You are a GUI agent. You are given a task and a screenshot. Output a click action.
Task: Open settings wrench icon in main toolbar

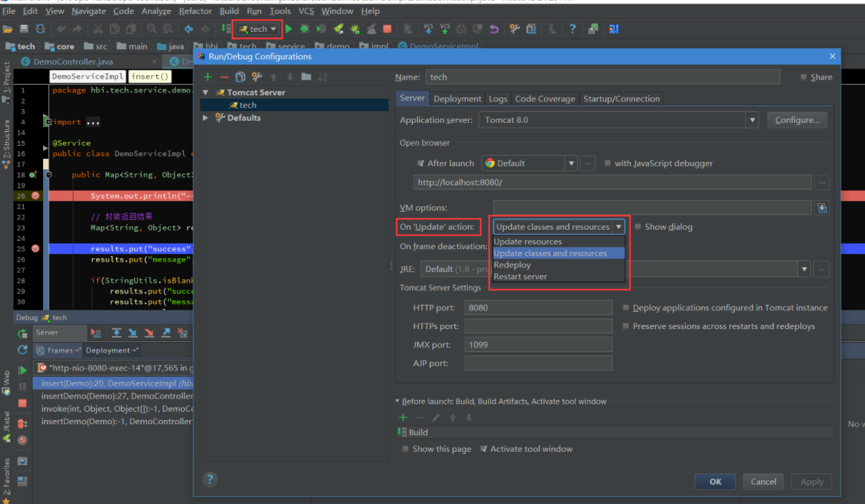pyautogui.click(x=515, y=28)
